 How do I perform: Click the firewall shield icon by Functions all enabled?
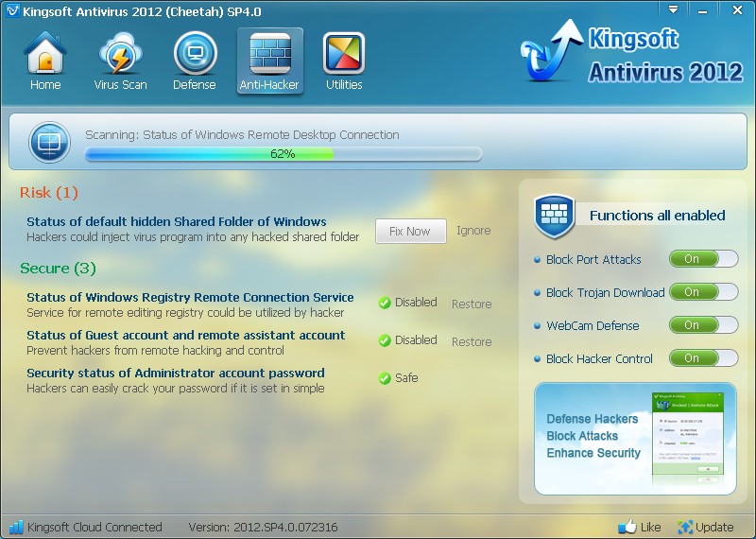[x=555, y=216]
